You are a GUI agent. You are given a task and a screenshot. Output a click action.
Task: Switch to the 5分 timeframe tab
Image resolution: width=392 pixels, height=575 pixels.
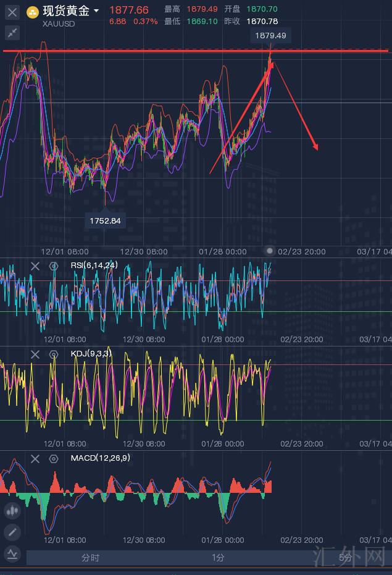345,558
